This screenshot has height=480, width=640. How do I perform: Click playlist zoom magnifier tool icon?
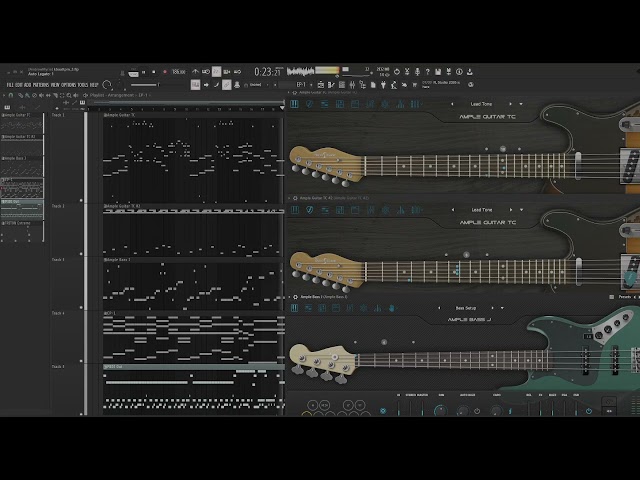(69, 95)
